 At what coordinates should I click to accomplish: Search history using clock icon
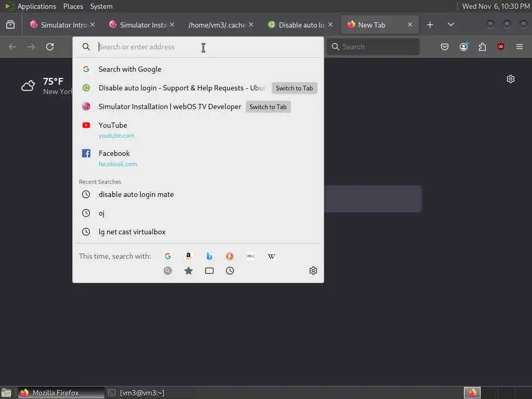pyautogui.click(x=230, y=271)
